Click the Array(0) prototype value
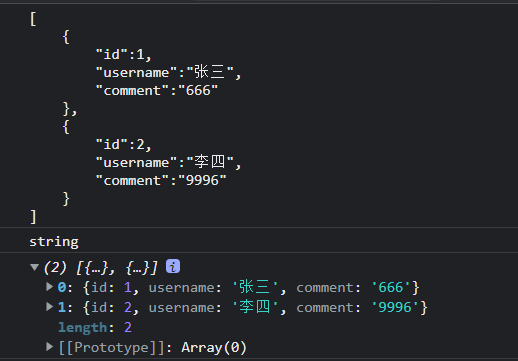Viewport: 518px width, 361px height. pyautogui.click(x=214, y=348)
